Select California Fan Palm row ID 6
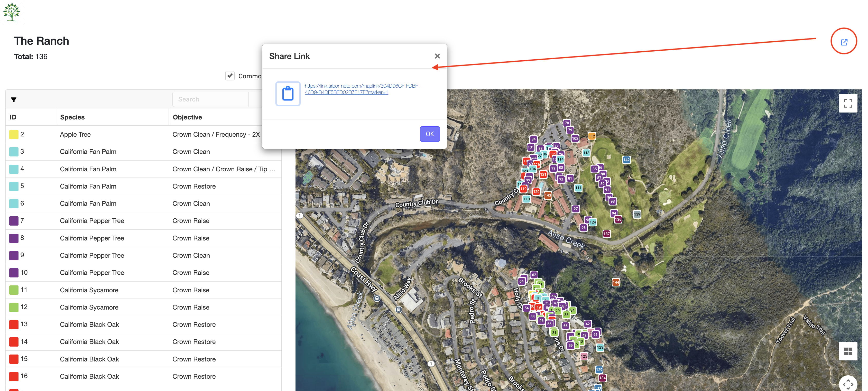Viewport: 868px width, 391px height. pyautogui.click(x=143, y=203)
